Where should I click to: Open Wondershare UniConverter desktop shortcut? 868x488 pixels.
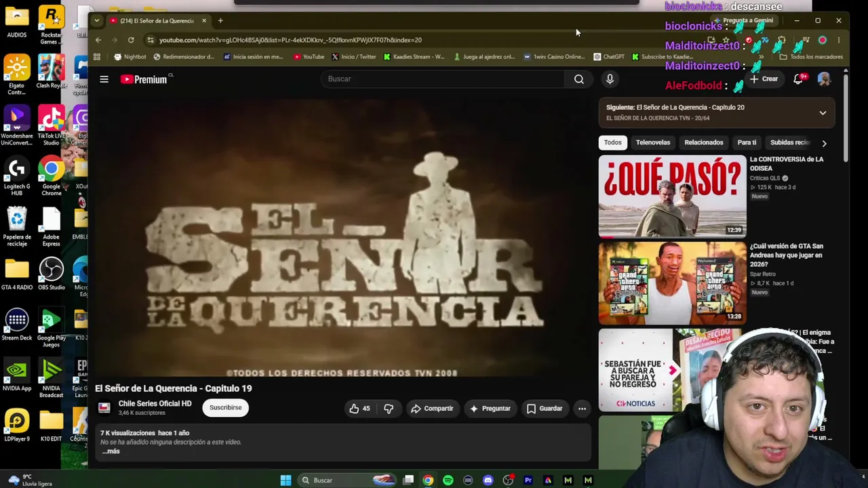[x=17, y=126]
